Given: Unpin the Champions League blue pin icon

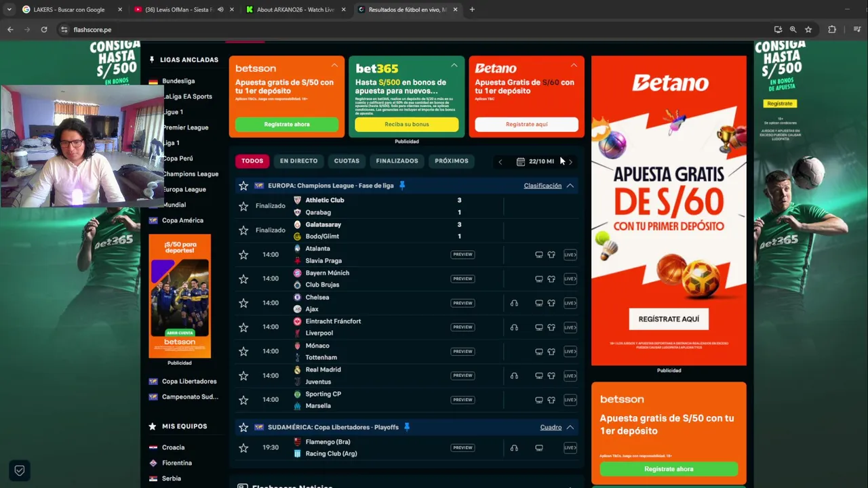Looking at the screenshot, I should [x=402, y=186].
